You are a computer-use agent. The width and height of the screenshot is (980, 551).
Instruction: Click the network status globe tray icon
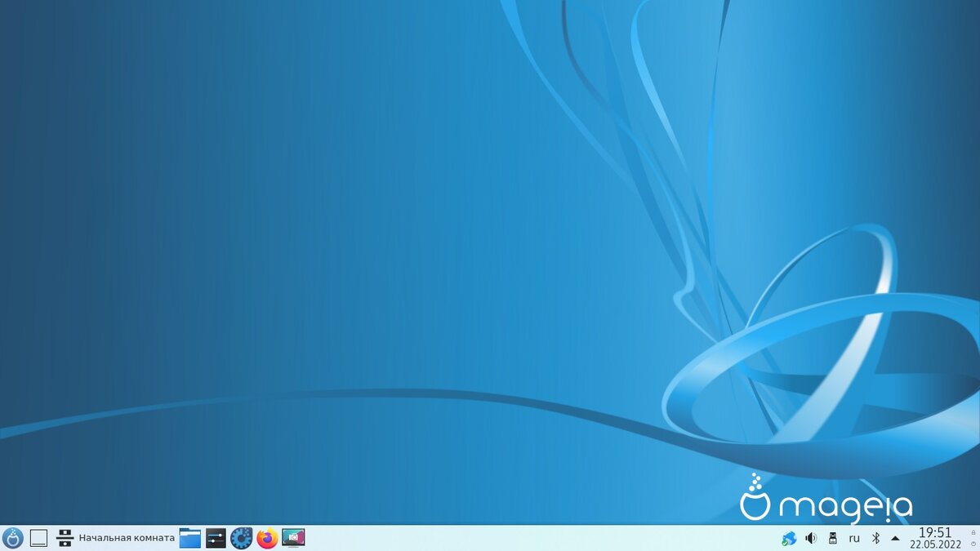pyautogui.click(x=789, y=538)
